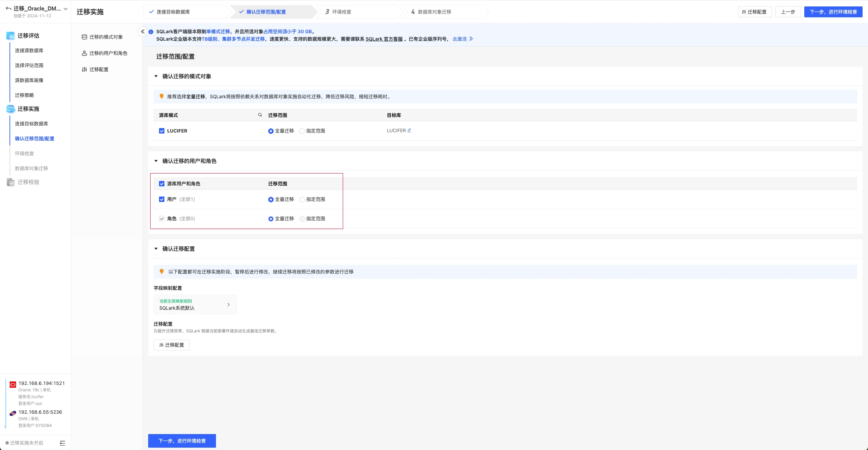Screen dimensions: 868x450
Task: Click the 上一步 button
Action: pos(788,12)
